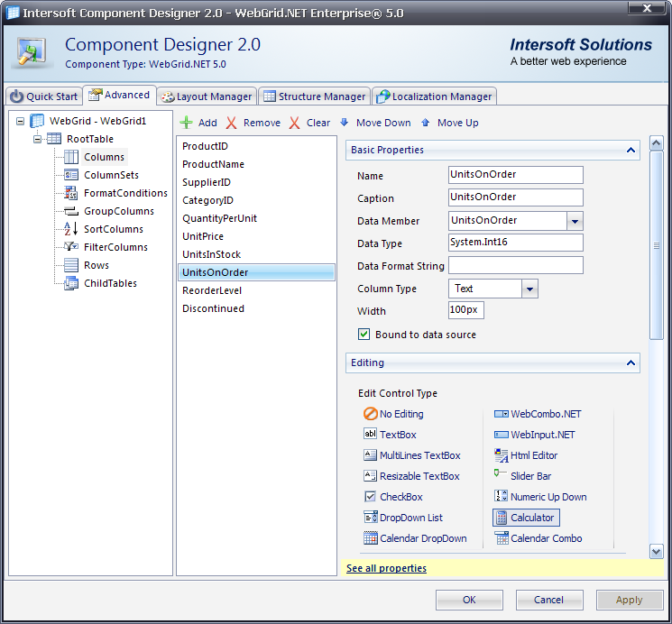Click into the Data Type field

[516, 243]
